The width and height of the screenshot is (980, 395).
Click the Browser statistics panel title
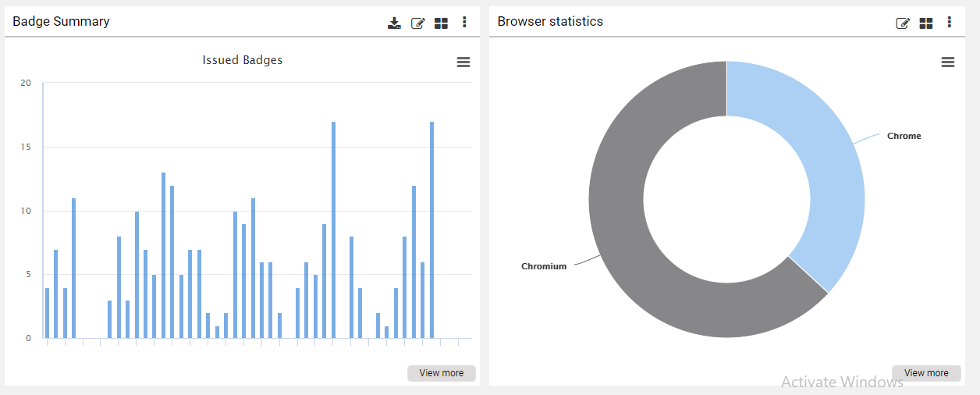pyautogui.click(x=550, y=21)
